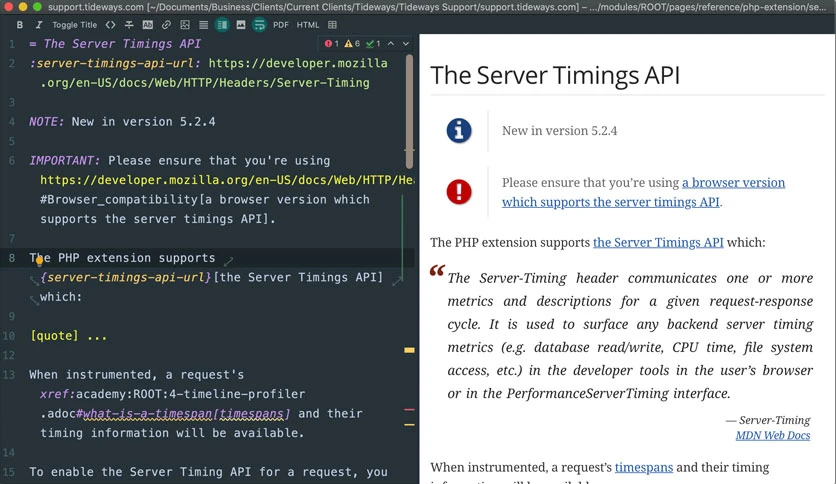
Task: Place cursor in '= The Server Timings API' title line
Action: [115, 44]
